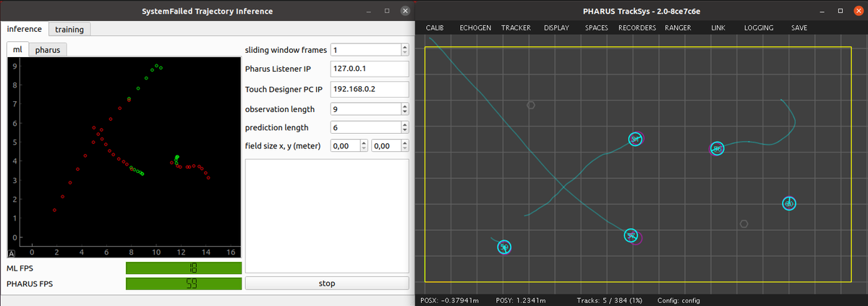This screenshot has width=868, height=306.
Task: Click the field size x value box
Action: [344, 147]
